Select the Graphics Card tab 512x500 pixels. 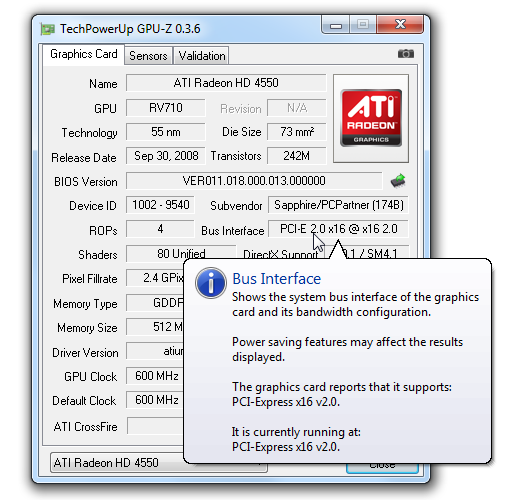[84, 54]
